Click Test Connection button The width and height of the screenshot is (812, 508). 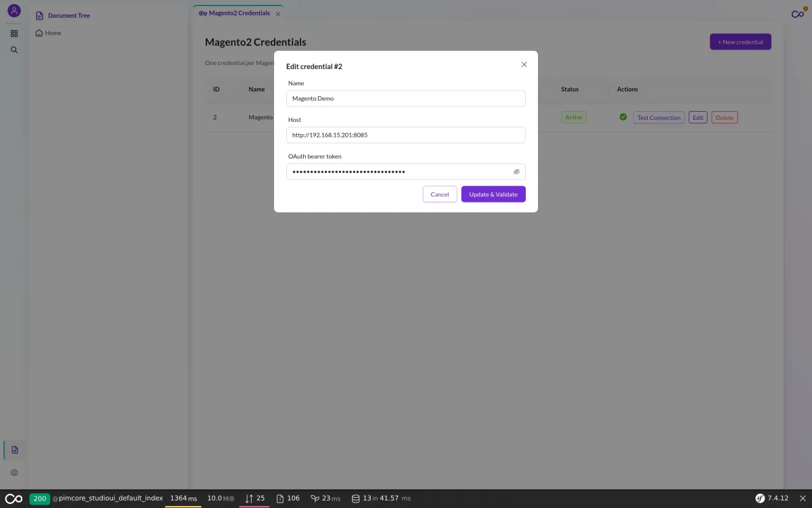pos(659,117)
